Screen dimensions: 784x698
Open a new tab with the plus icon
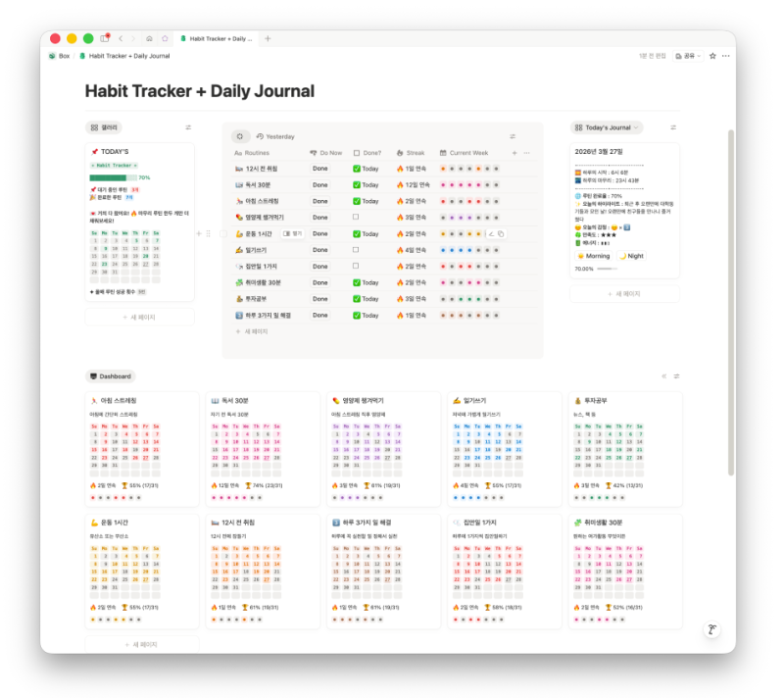point(268,38)
